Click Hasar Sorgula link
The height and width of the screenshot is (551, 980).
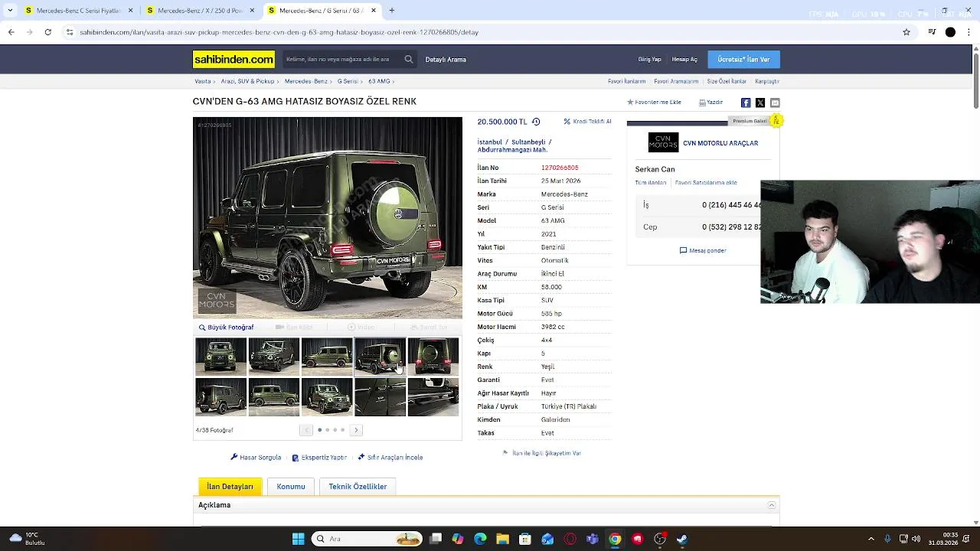point(256,458)
